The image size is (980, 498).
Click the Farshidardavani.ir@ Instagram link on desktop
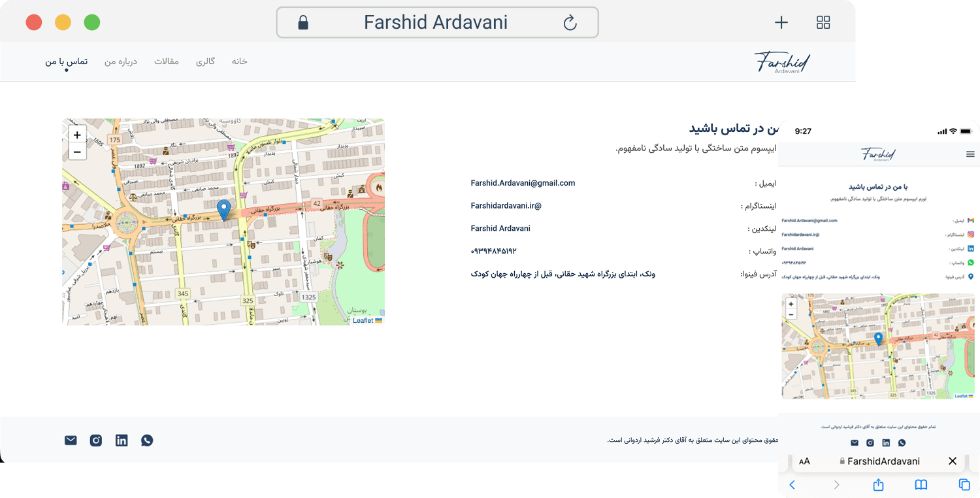pyautogui.click(x=506, y=206)
